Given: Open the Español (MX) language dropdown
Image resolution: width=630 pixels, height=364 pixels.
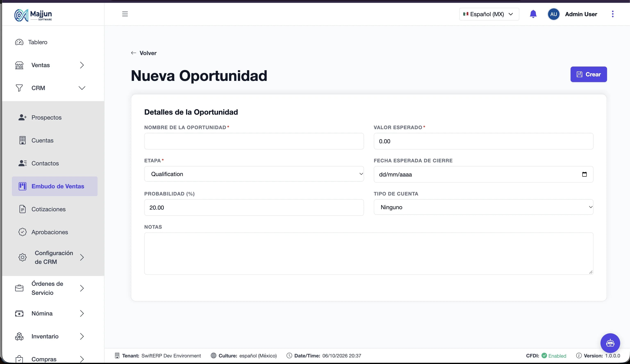Looking at the screenshot, I should tap(489, 14).
